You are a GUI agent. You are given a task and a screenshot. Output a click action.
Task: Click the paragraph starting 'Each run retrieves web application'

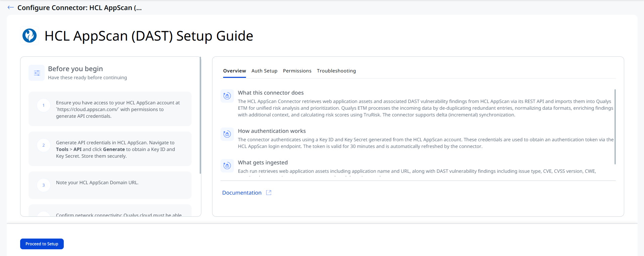click(x=417, y=172)
